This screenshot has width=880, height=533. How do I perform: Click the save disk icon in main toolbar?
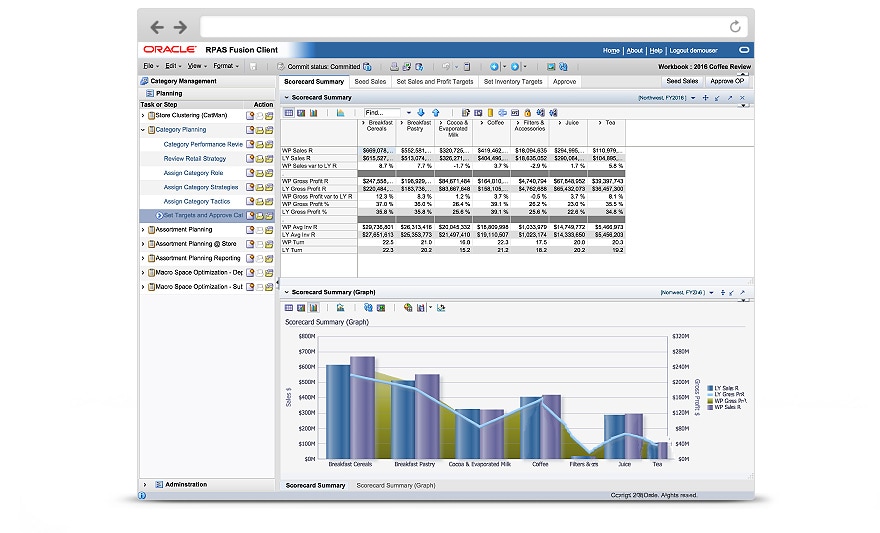pos(253,67)
